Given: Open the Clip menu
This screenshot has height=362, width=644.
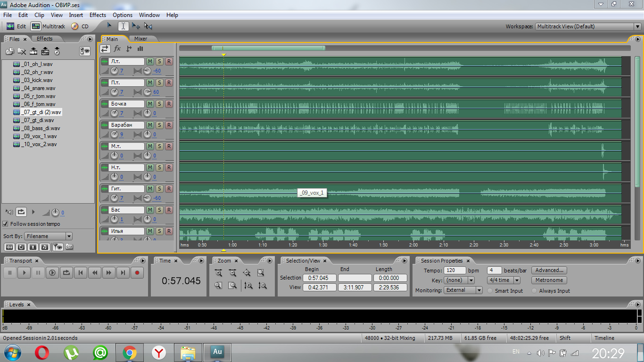Looking at the screenshot, I should pos(39,15).
